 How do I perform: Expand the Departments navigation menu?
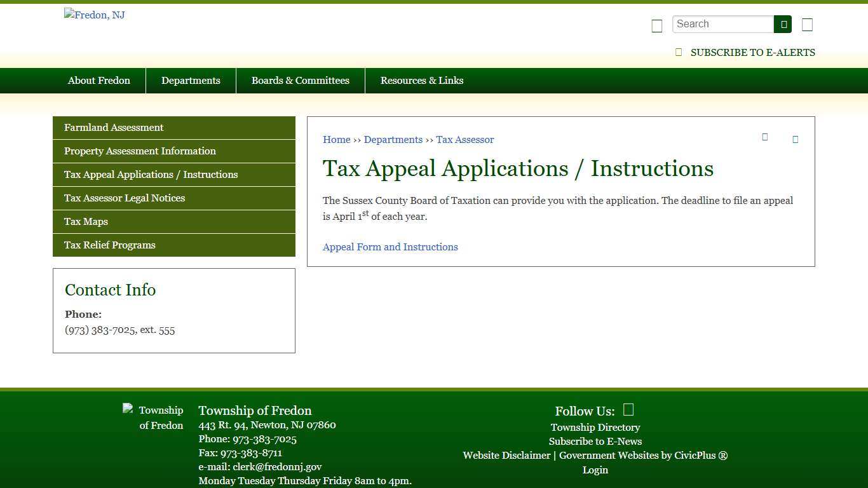click(191, 80)
